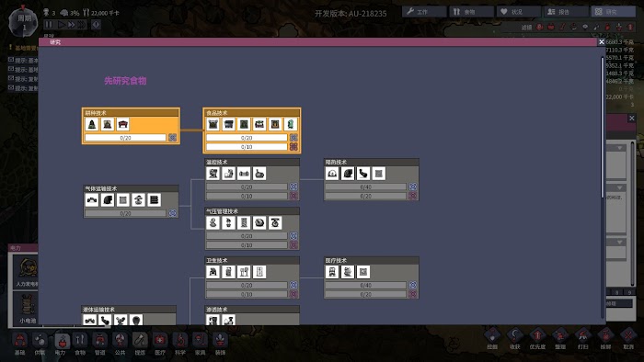Screen dimensions: 644x362
Task: Select the 医疗 medical build category
Action: click(160, 344)
